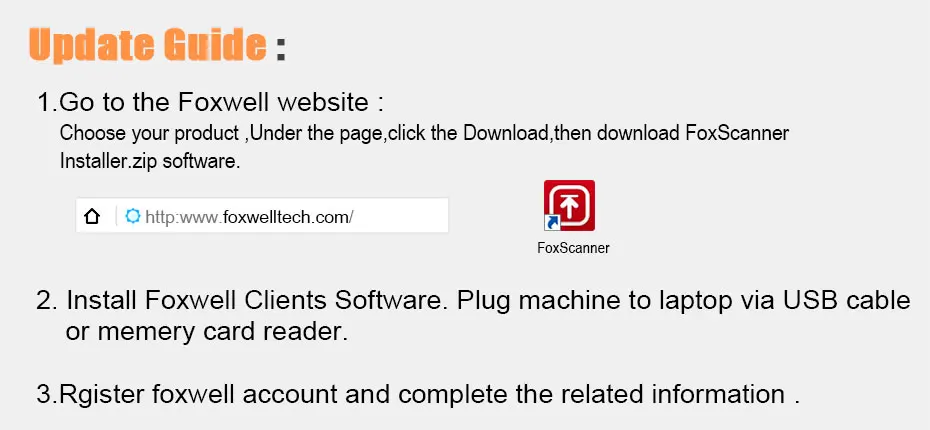Click the 'USB cable' words in step two

coord(846,300)
